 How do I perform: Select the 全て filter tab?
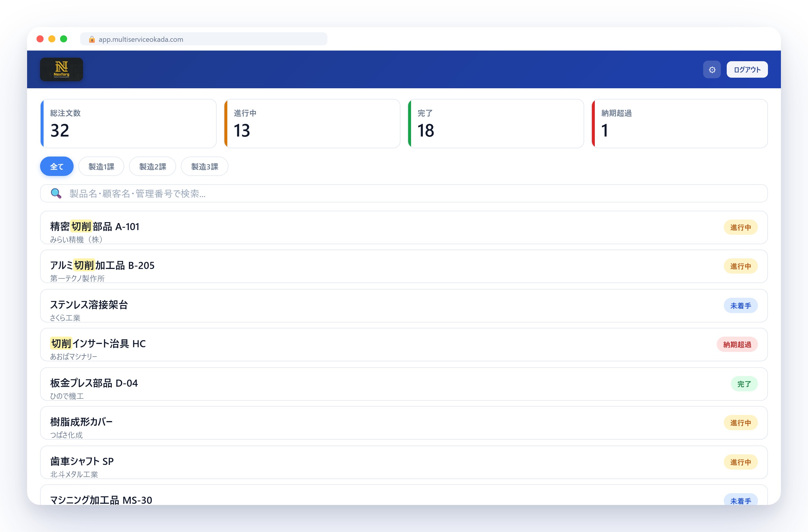[57, 166]
